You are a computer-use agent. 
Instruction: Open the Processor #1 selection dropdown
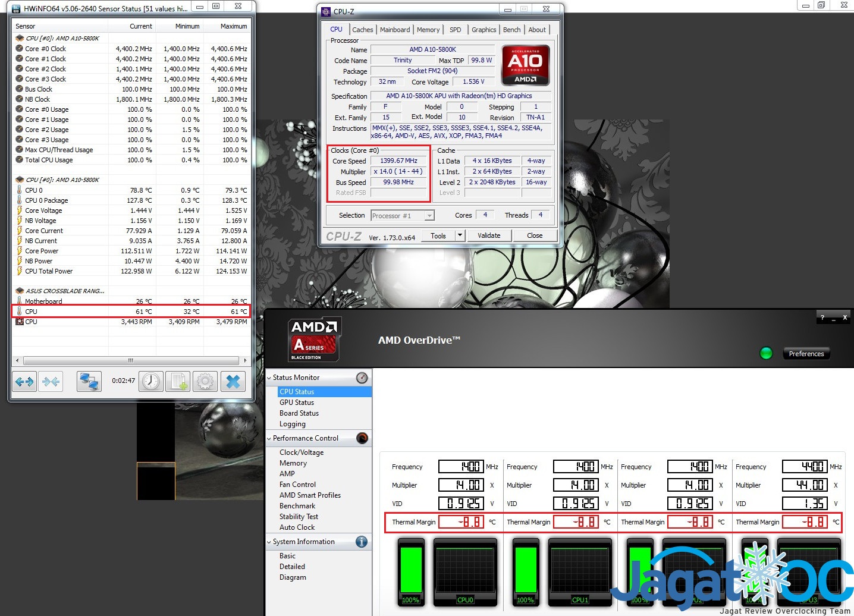(429, 216)
